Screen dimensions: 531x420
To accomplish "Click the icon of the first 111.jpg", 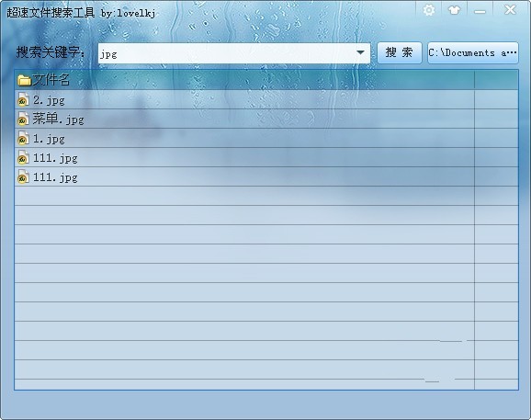I will (x=23, y=157).
